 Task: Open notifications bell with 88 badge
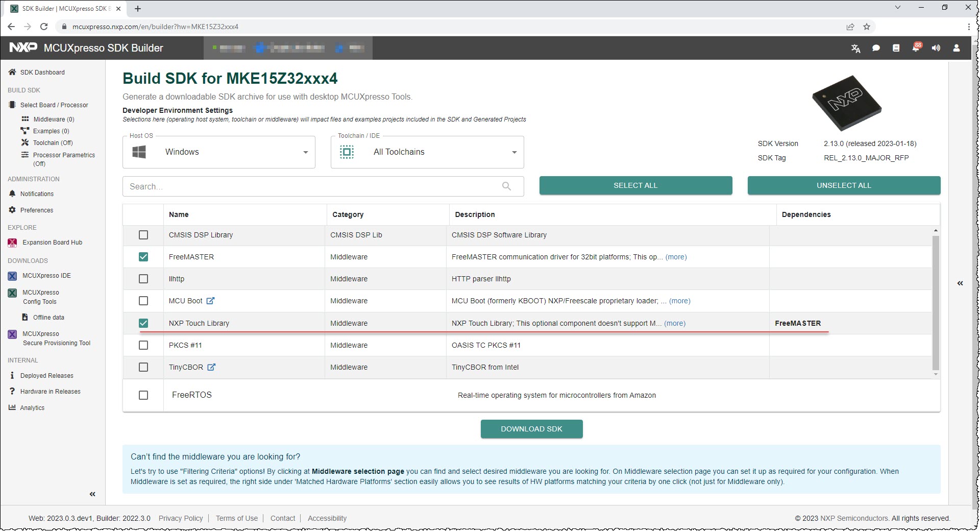pos(916,47)
